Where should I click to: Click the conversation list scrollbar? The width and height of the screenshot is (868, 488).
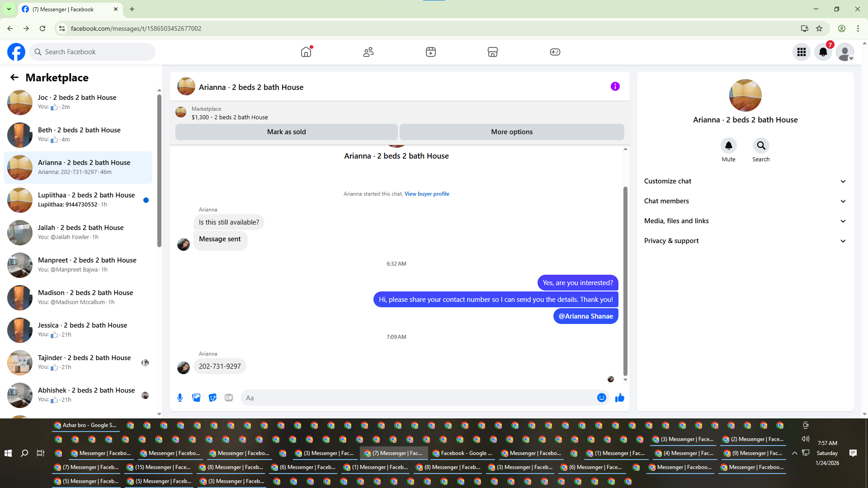coord(159,172)
